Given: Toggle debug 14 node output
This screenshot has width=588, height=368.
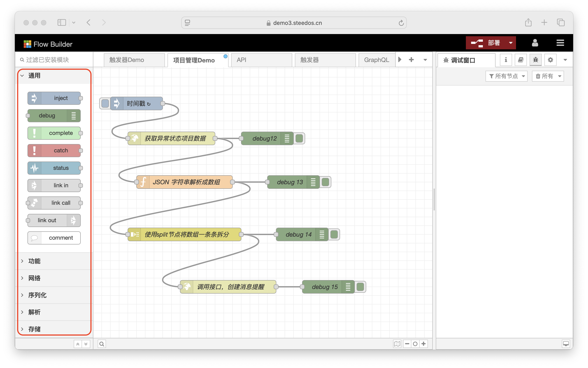Looking at the screenshot, I should point(334,234).
